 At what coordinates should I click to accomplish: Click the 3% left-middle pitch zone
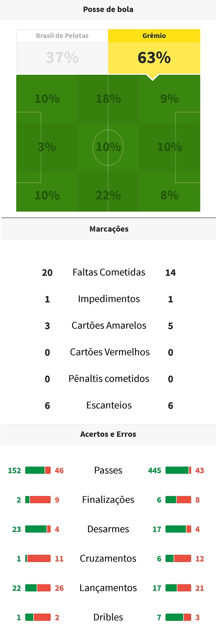pos(47,147)
